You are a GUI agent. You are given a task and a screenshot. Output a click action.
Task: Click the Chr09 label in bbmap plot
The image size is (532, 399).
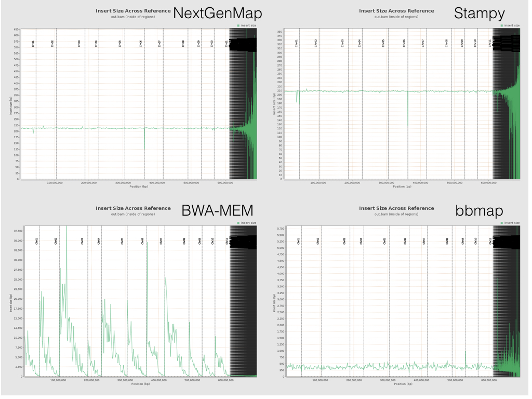pyautogui.click(x=463, y=241)
